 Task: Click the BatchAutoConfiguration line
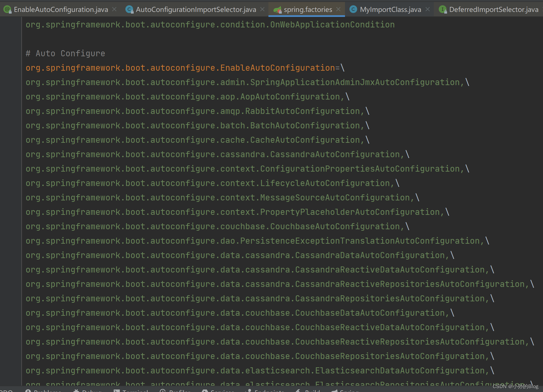click(198, 126)
